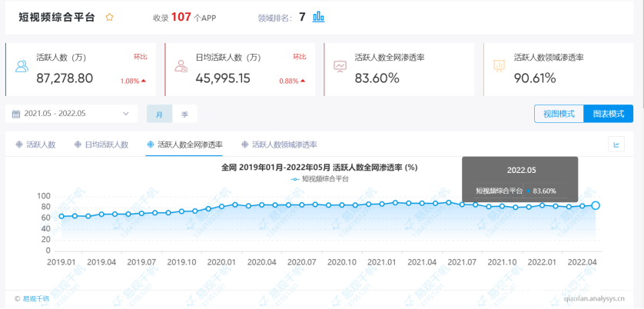Image resolution: width=644 pixels, height=309 pixels.
Task: Click the calendar icon in date range field
Action: click(16, 114)
